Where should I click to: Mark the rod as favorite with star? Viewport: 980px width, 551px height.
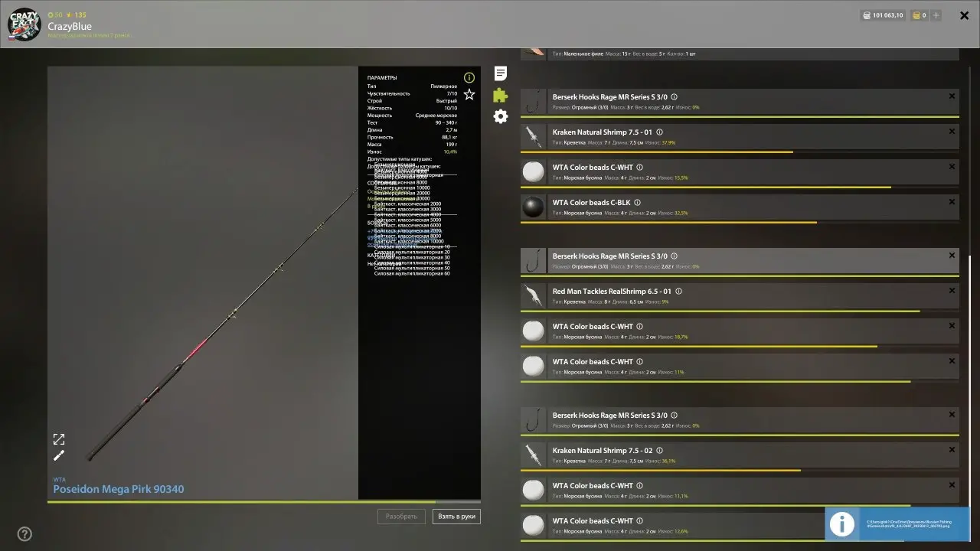[x=469, y=94]
